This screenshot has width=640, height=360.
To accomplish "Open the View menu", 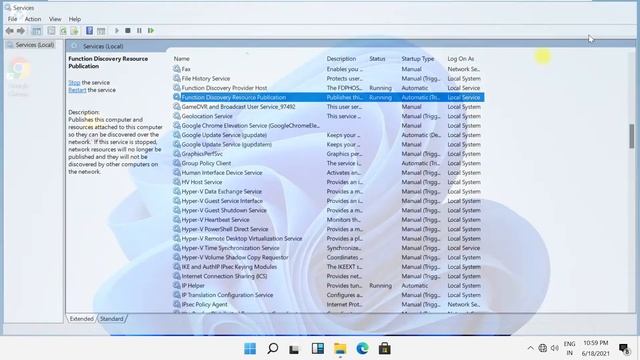I will 55,19.
